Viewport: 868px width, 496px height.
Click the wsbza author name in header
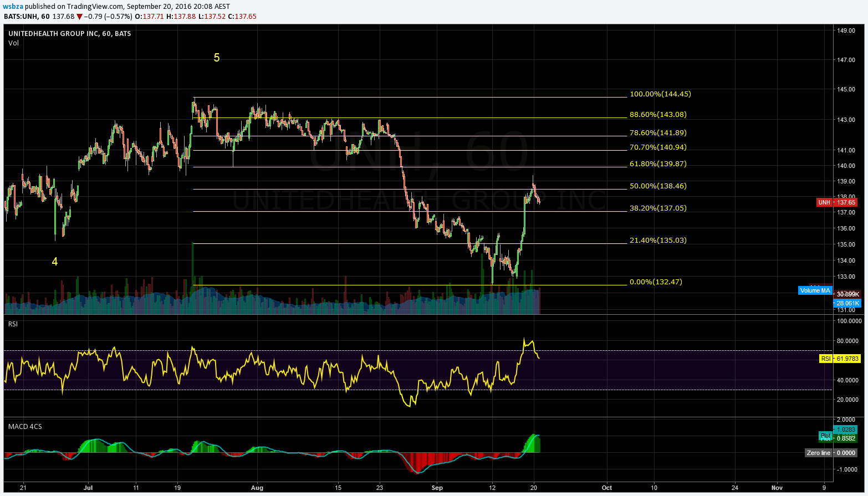pos(14,7)
